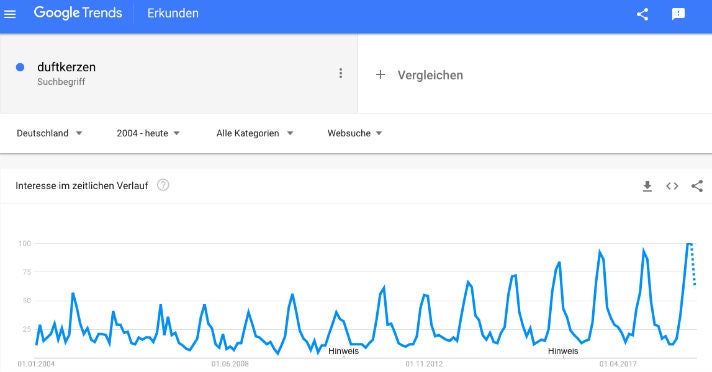Screen dimensions: 712x372
Task: Click the second Hinweis marker near 2017
Action: pyautogui.click(x=563, y=351)
